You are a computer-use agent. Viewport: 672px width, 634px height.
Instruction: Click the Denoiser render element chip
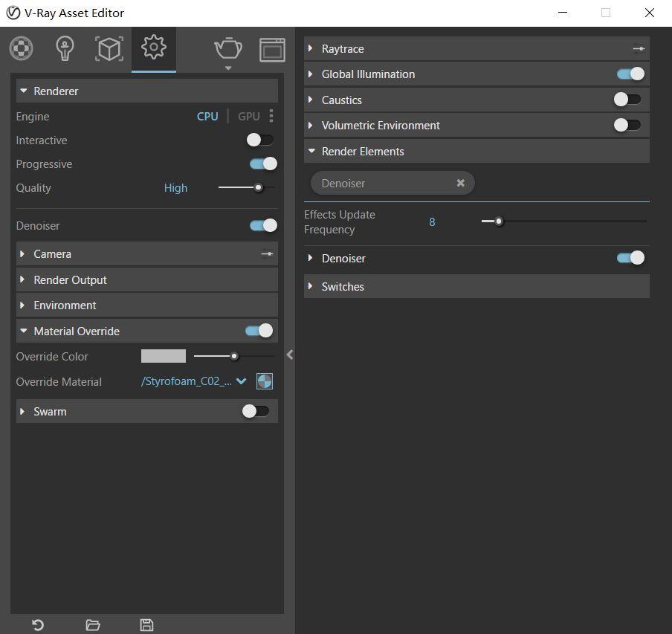(x=392, y=183)
